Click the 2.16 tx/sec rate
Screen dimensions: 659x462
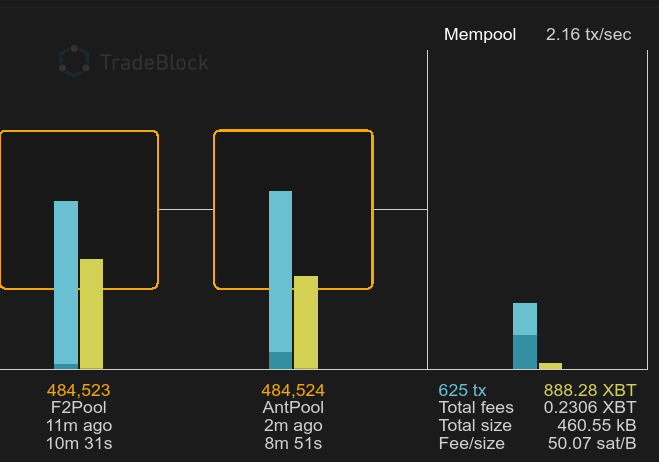[588, 34]
